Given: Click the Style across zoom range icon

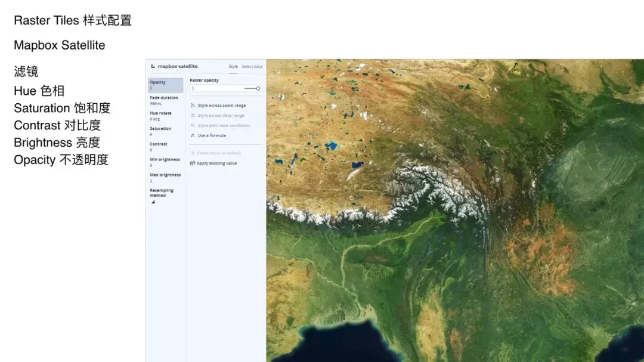Looking at the screenshot, I should [x=192, y=105].
